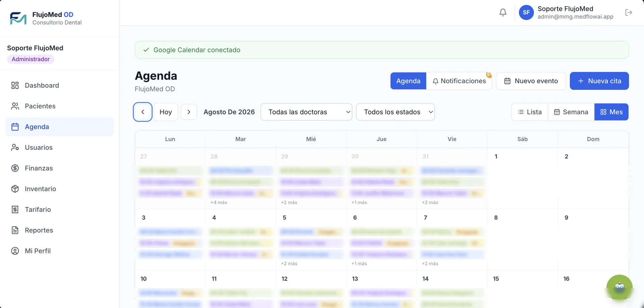644x308 pixels.
Task: Go to the previous month
Action: [x=143, y=112]
